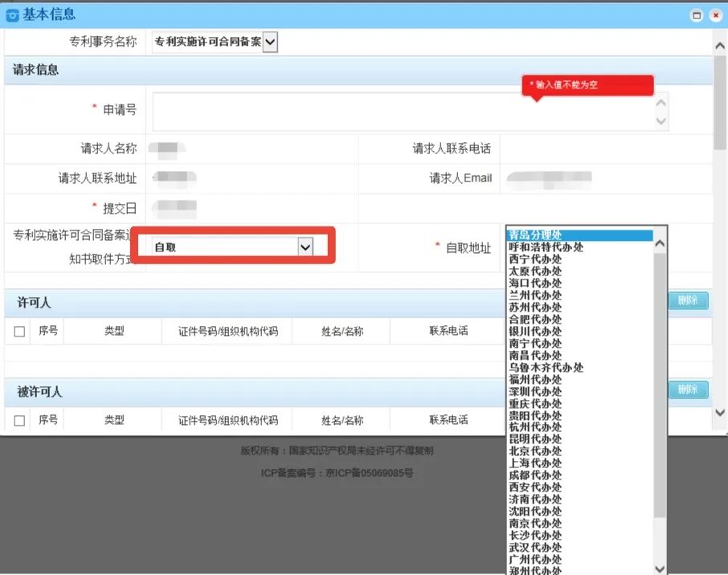Screen dimensions: 728x575
Task: Click the dialog vertical scrollbar thumb
Action: [x=720, y=103]
